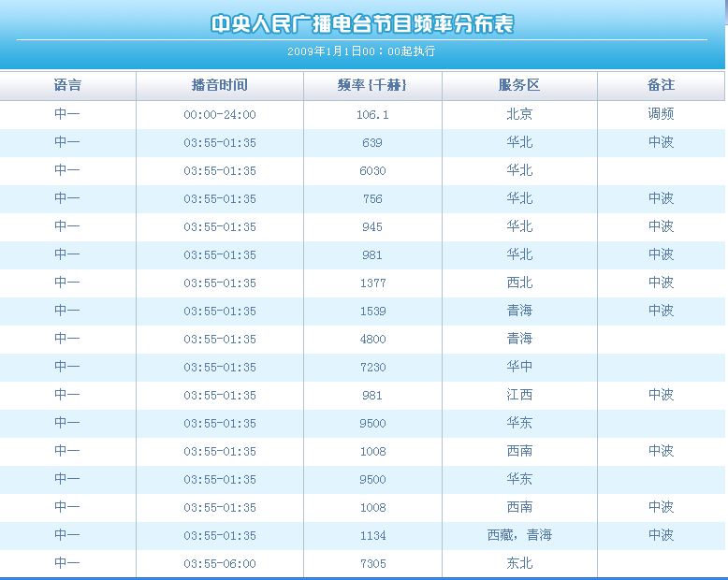Select the frequency cell 7230
This screenshot has height=580, width=728.
pyautogui.click(x=372, y=368)
